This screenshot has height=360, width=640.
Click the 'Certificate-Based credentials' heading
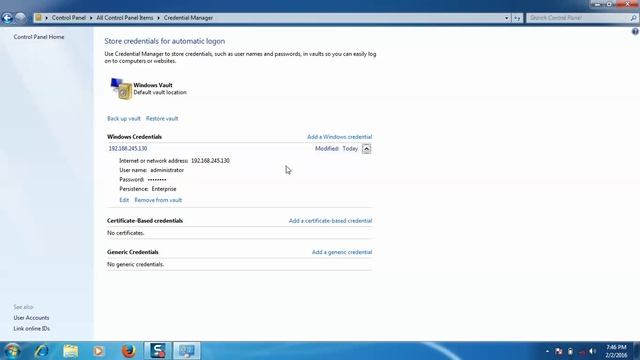145,221
